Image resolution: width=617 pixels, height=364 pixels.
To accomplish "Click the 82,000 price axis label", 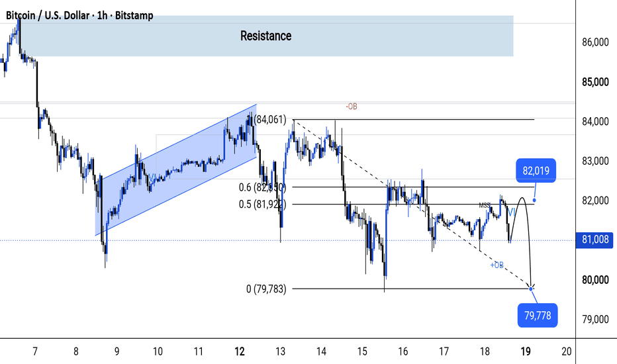I will pos(595,201).
